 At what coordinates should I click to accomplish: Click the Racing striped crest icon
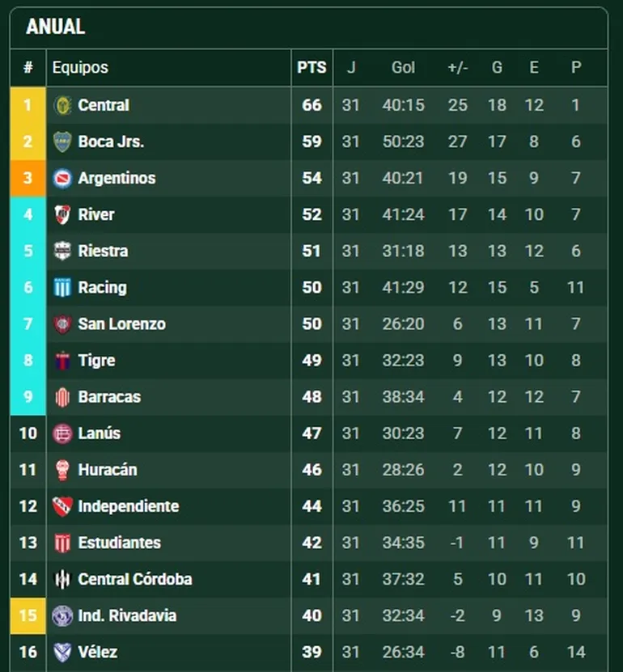[62, 287]
